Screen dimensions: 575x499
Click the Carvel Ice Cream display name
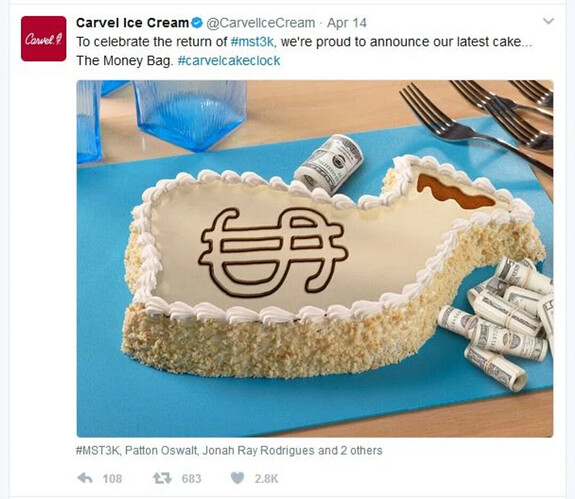(132, 23)
